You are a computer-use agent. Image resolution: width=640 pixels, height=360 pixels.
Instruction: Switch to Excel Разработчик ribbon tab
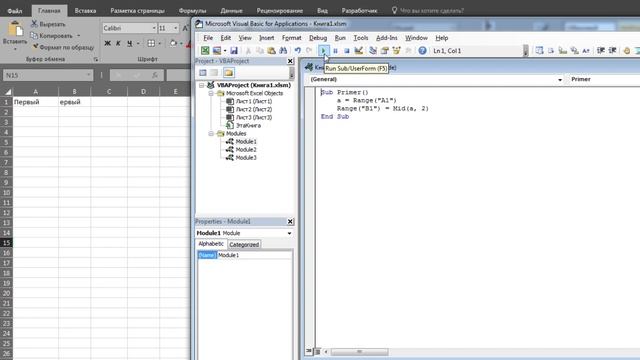(359, 11)
